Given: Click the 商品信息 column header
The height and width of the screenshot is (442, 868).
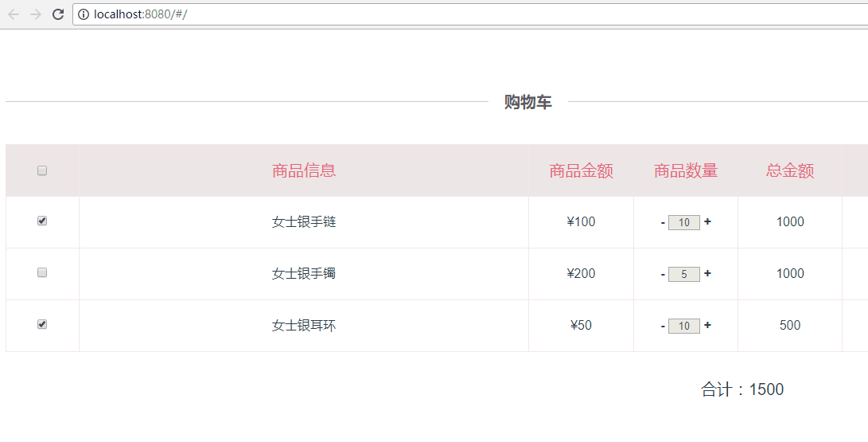Looking at the screenshot, I should pyautogui.click(x=304, y=170).
